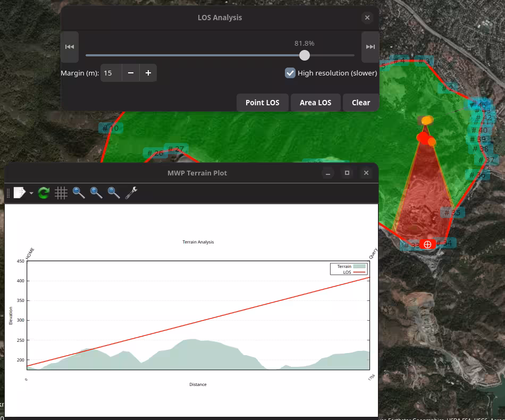Open the terrain plot export icon

pyautogui.click(x=19, y=193)
